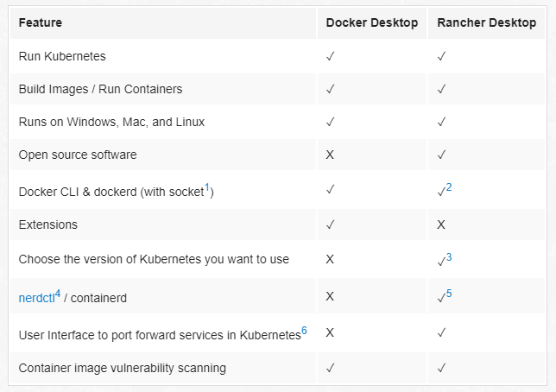Screen dimensions: 556x392
Task: Open the nerdctl link
Action: 35,298
